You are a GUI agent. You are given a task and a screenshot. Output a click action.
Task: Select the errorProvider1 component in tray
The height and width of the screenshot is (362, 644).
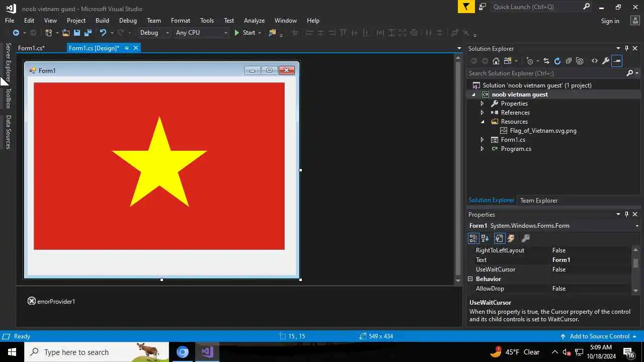[51, 301]
